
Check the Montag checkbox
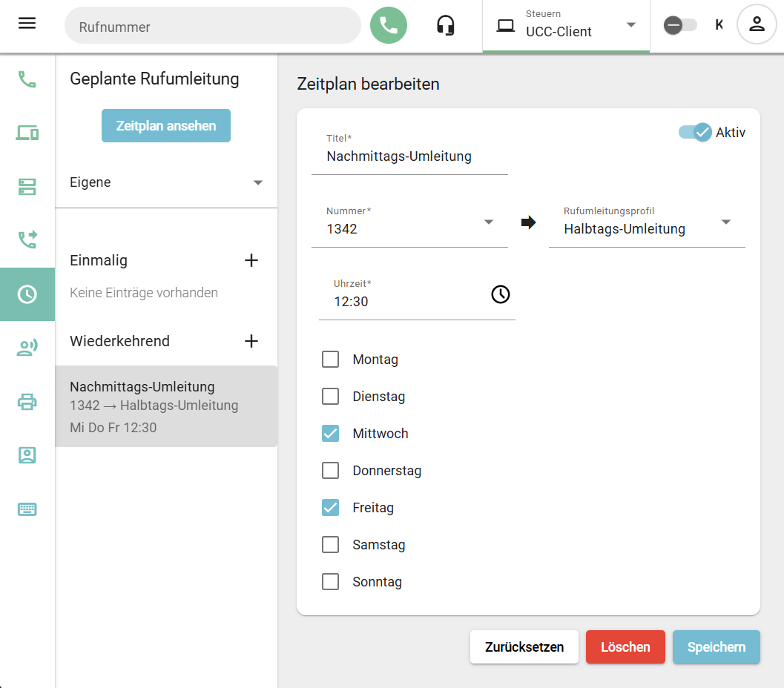click(x=331, y=360)
